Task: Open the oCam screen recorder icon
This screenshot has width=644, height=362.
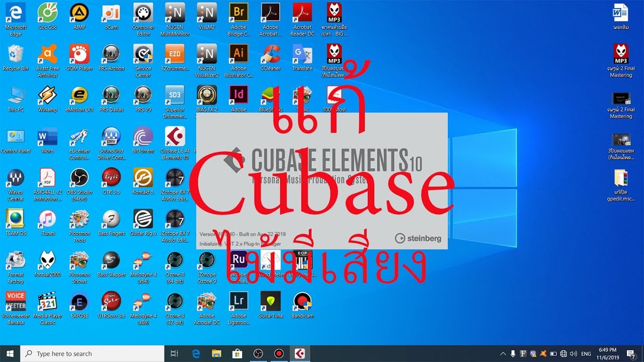Action: (x=111, y=16)
